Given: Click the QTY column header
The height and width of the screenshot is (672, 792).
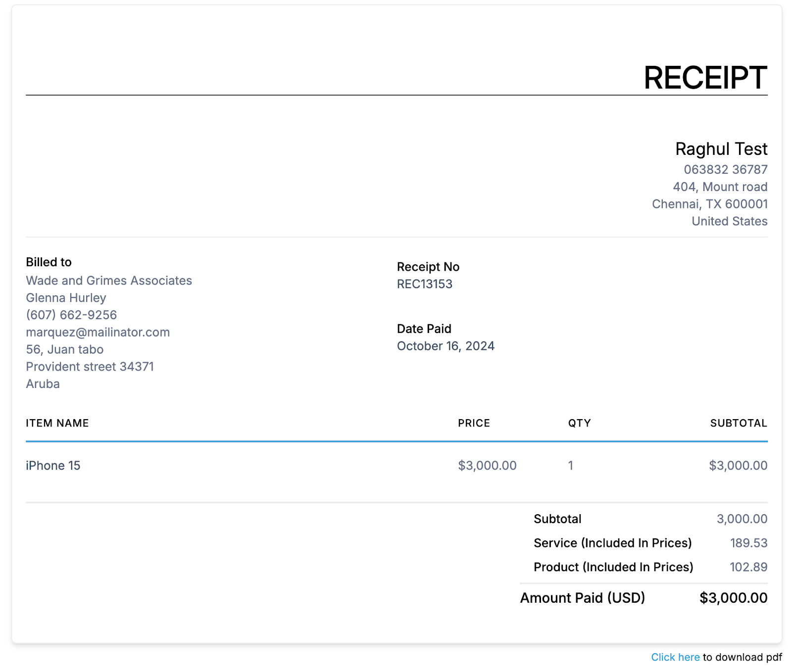Looking at the screenshot, I should pyautogui.click(x=580, y=423).
